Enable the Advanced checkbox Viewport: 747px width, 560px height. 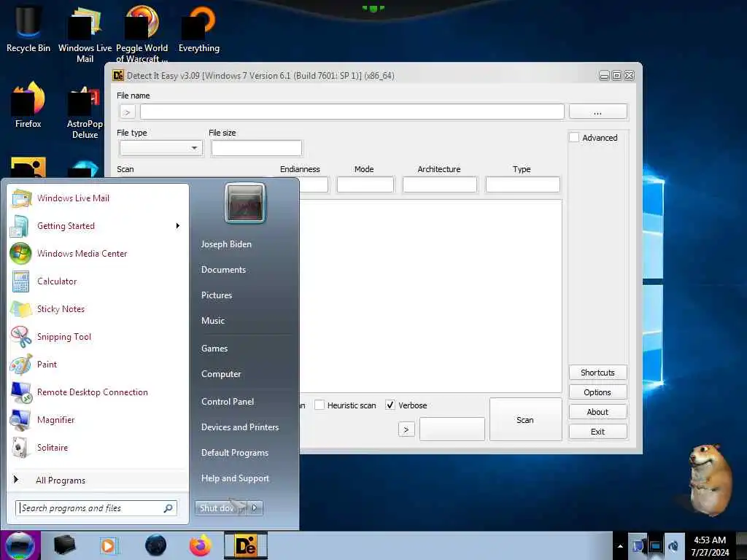click(x=574, y=138)
